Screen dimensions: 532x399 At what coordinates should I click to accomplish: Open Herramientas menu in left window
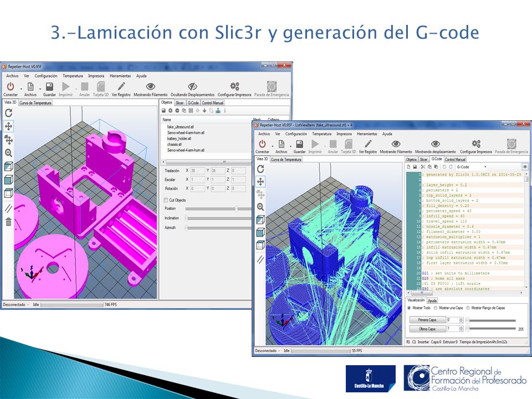120,76
